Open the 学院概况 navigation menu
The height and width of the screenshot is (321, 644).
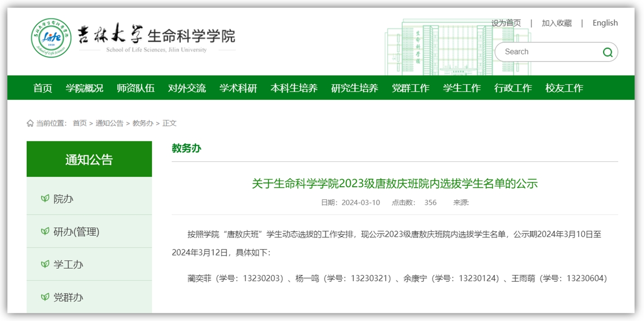pyautogui.click(x=84, y=88)
